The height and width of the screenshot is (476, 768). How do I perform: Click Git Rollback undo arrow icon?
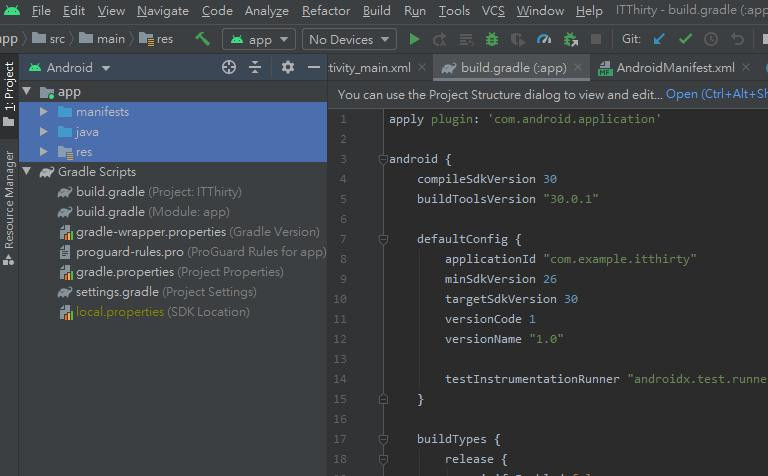(737, 39)
